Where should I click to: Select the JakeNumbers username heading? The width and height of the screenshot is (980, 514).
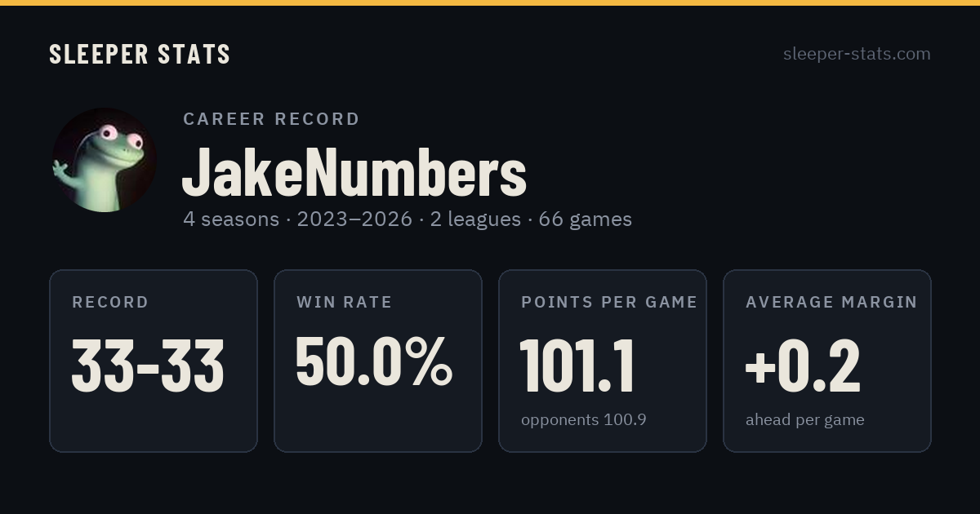pyautogui.click(x=354, y=172)
